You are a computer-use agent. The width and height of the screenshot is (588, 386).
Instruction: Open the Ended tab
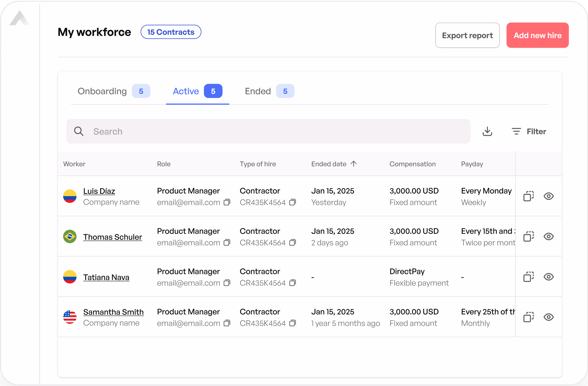point(270,91)
